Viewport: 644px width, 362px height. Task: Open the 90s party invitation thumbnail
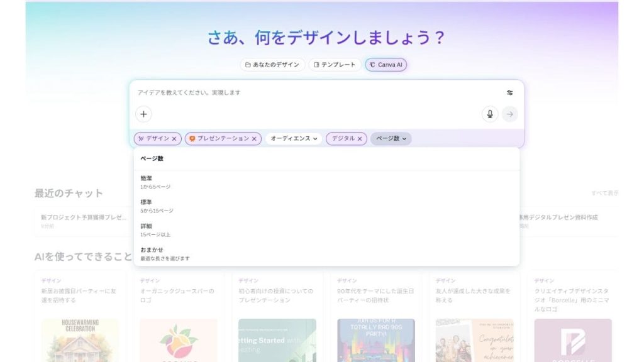[375, 340]
